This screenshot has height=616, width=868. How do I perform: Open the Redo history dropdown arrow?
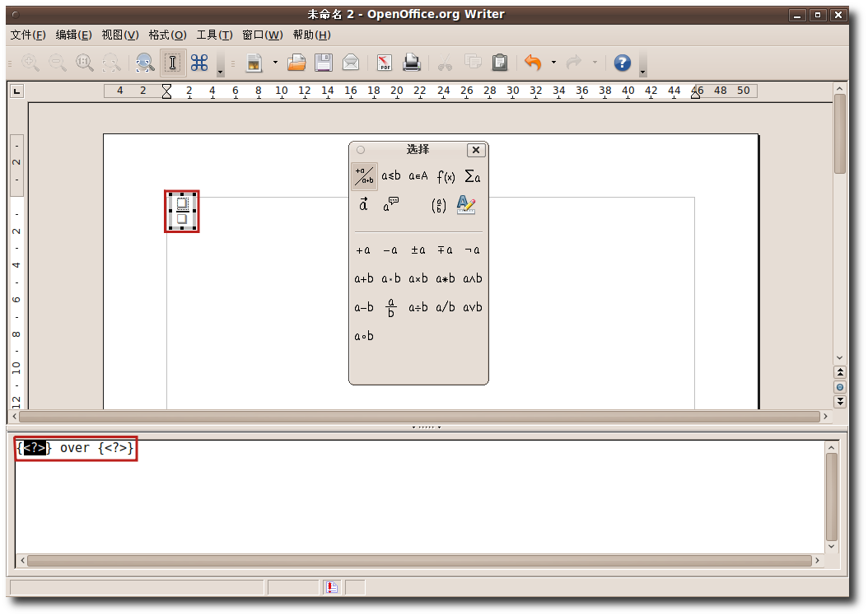595,63
